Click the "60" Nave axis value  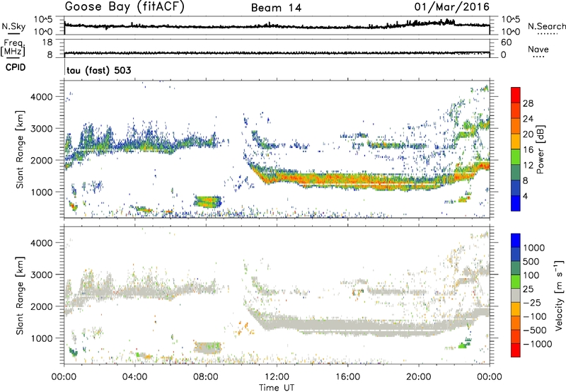click(506, 42)
